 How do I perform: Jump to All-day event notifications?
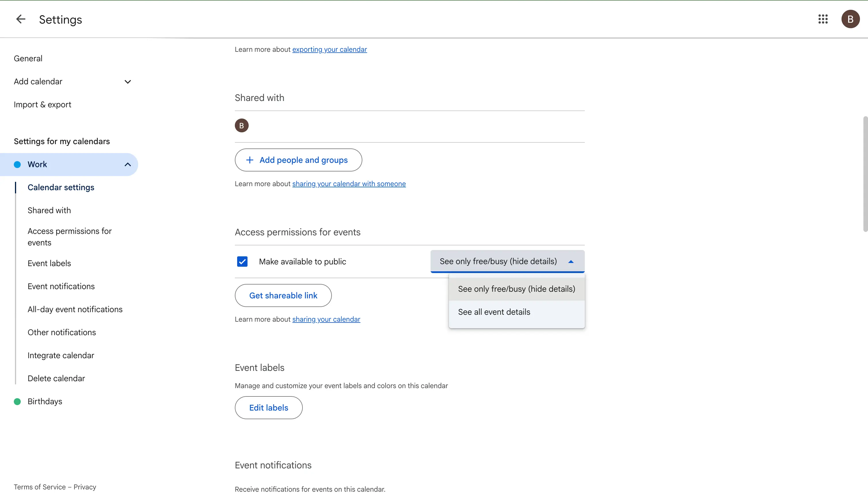click(75, 309)
